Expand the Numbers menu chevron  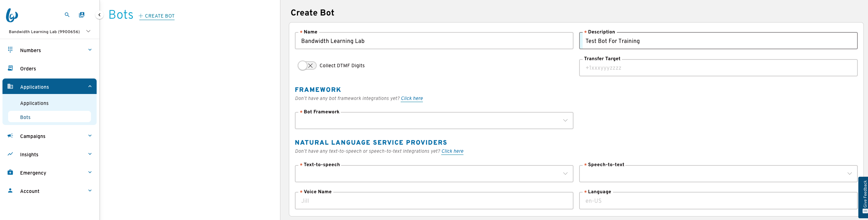[x=90, y=50]
